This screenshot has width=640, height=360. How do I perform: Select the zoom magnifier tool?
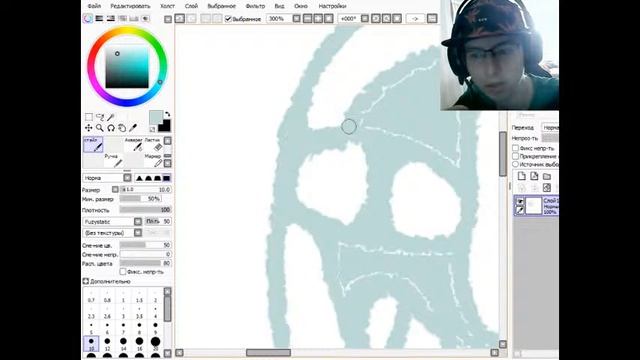[x=100, y=128]
